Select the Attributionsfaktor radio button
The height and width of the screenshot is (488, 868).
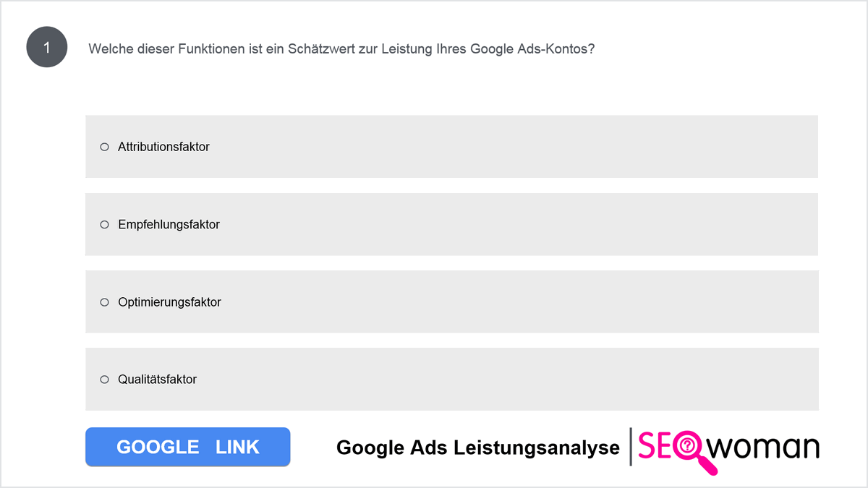[x=104, y=147]
